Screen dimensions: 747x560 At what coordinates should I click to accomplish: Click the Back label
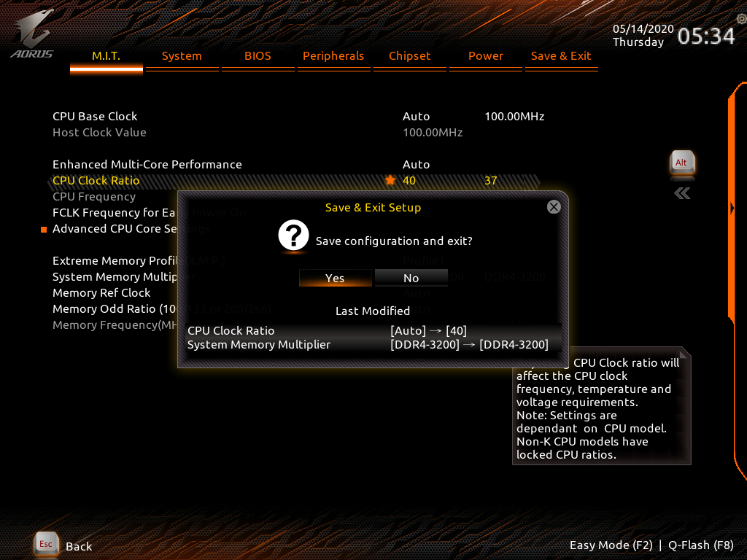click(79, 546)
